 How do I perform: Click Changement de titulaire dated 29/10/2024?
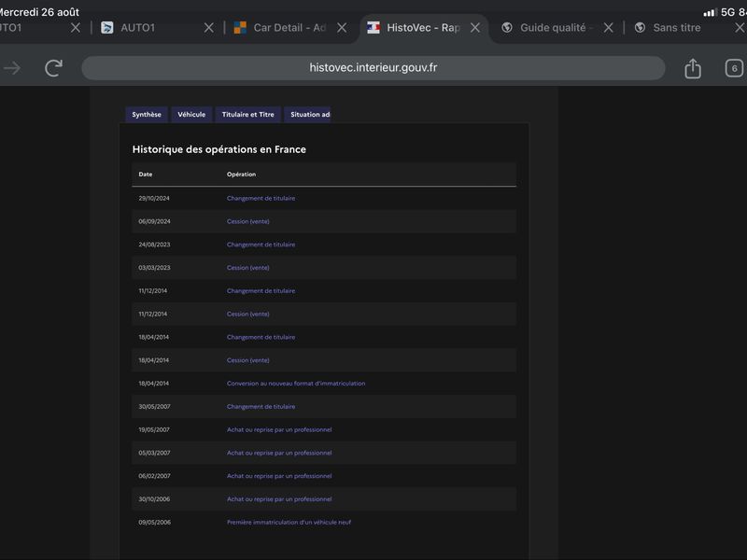tap(261, 198)
